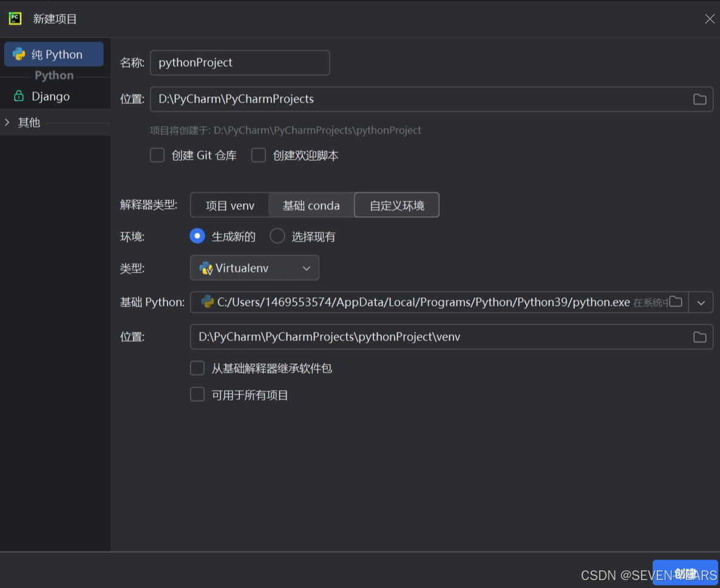Click the venv 位置 path field
The height and width of the screenshot is (588, 720).
[x=452, y=337]
